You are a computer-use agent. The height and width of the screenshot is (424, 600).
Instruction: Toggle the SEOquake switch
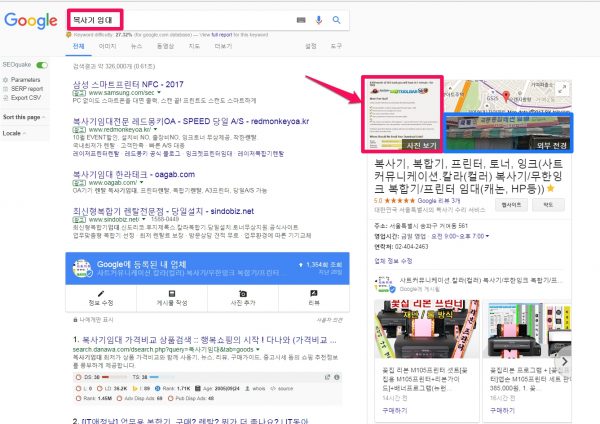(42, 65)
